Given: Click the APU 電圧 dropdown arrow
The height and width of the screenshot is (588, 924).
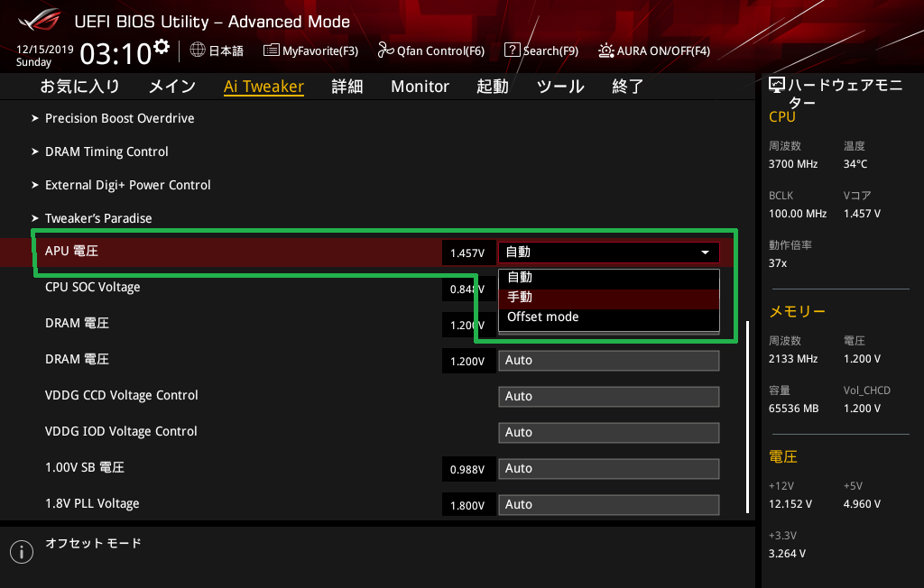Looking at the screenshot, I should tap(705, 253).
